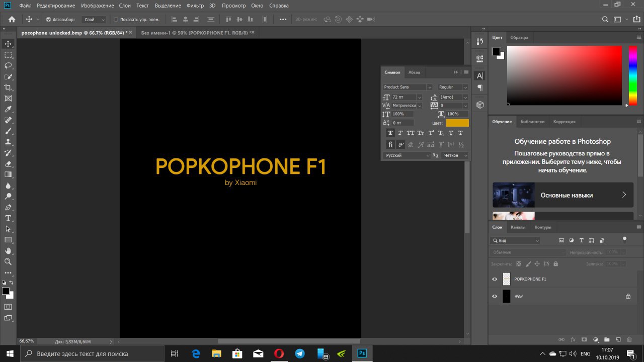Click the Home icon in options bar

point(12,20)
